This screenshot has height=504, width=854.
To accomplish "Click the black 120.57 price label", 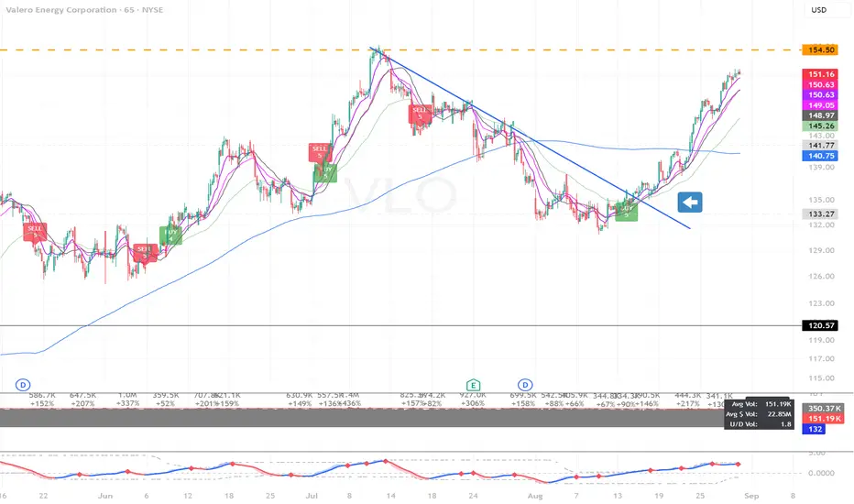I will click(821, 326).
